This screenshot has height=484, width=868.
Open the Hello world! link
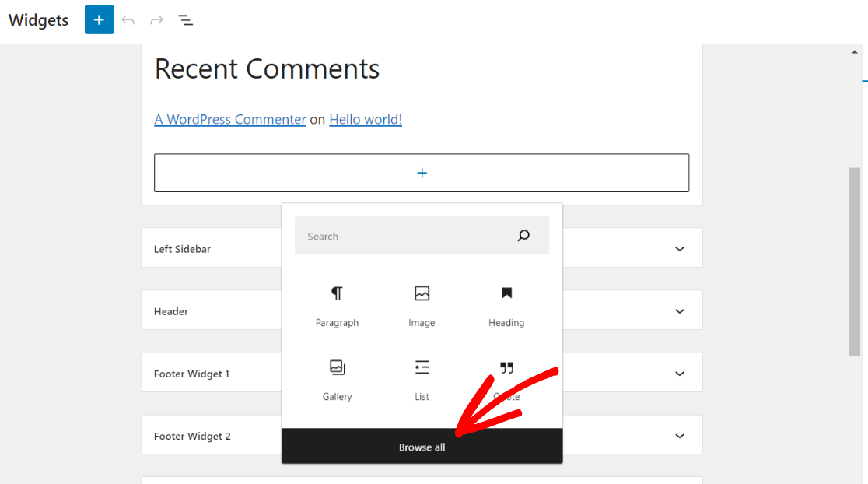(365, 119)
